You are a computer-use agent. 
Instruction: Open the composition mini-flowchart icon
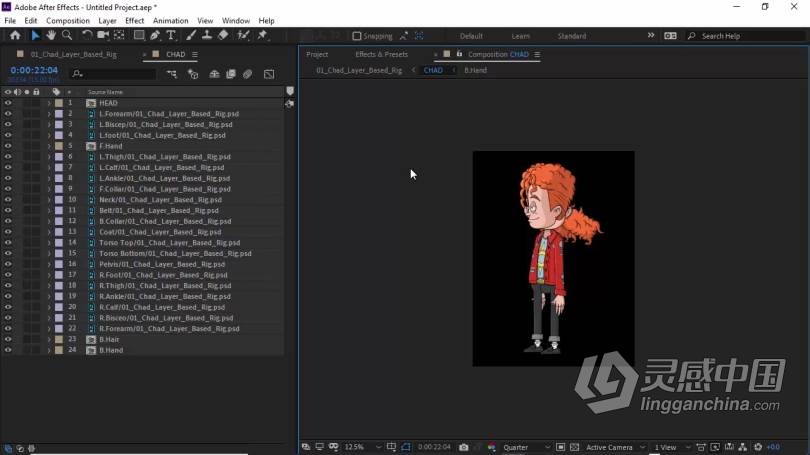click(x=172, y=74)
